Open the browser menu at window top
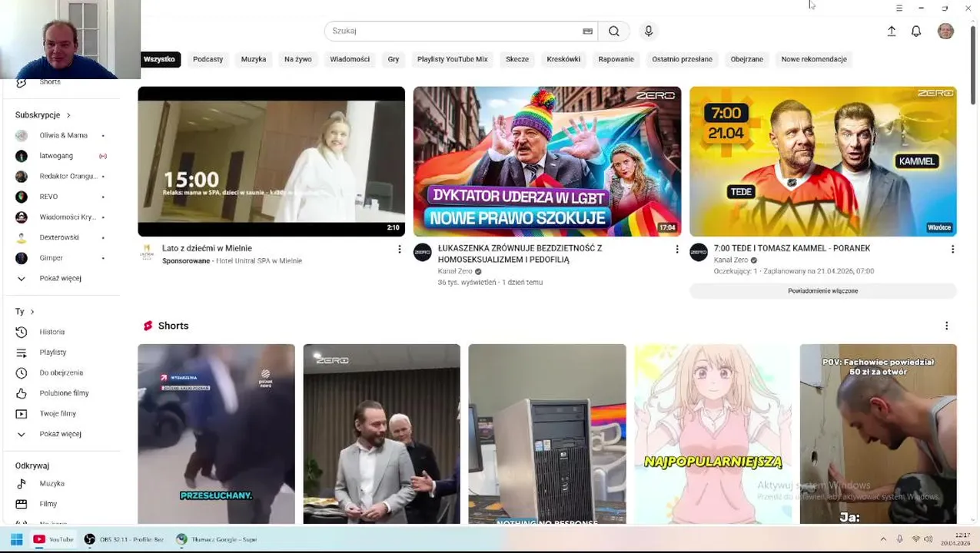Screen dimensions: 980x553 tap(899, 8)
